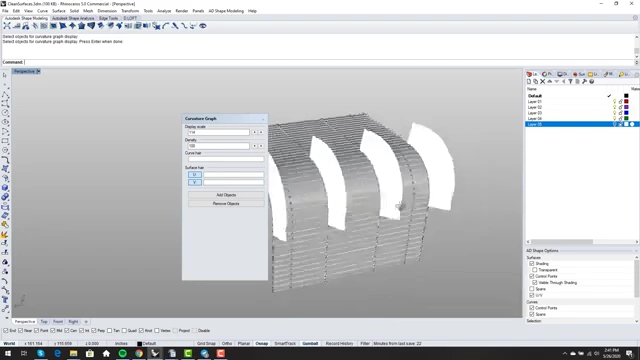Viewport: 640px width, 360px height.
Task: Open the Surface menu
Action: point(59,11)
